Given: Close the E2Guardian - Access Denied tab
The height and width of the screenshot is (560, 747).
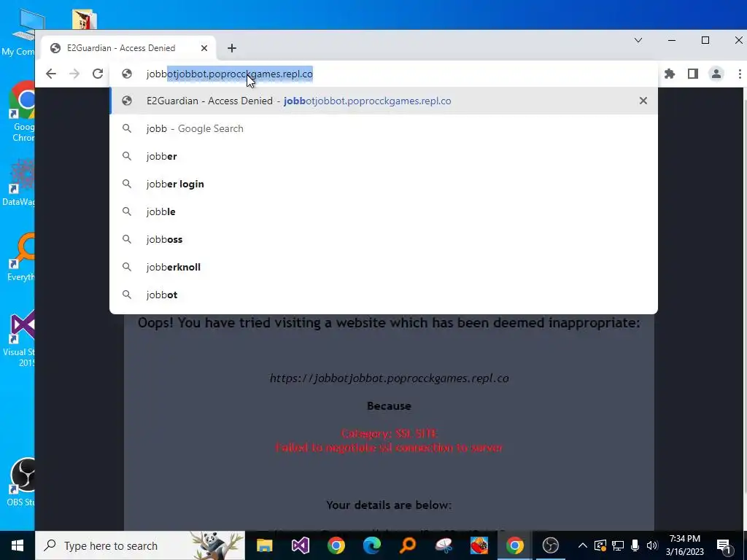Looking at the screenshot, I should pyautogui.click(x=204, y=48).
